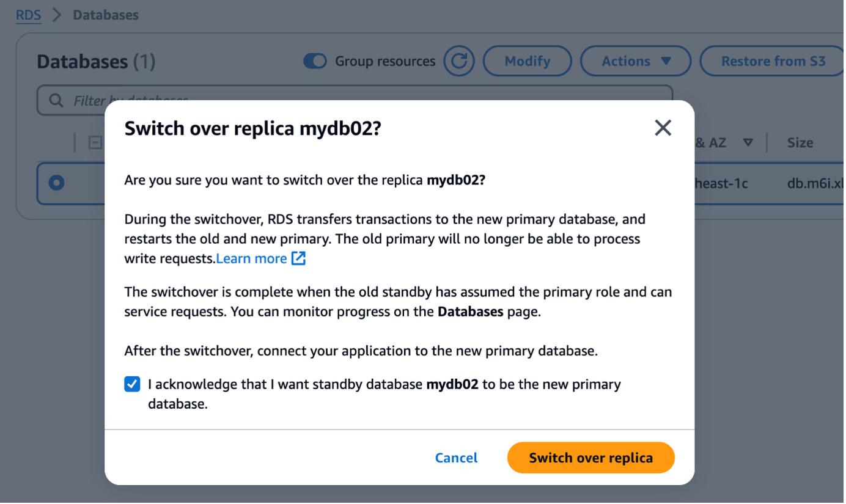The height and width of the screenshot is (504, 846).
Task: Click the external link icon beside Learn more
Action: coord(298,258)
